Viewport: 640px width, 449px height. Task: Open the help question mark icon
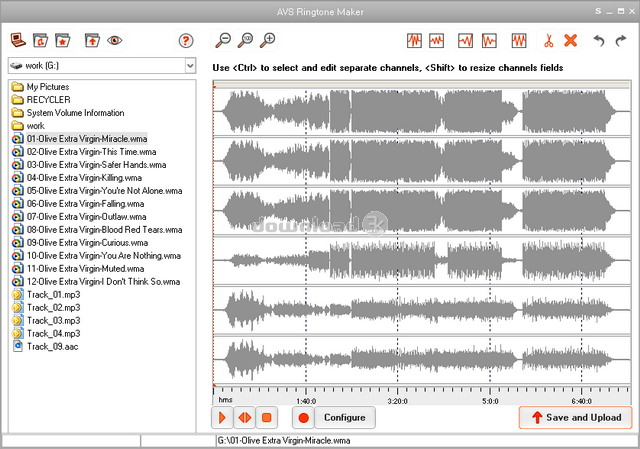[186, 40]
